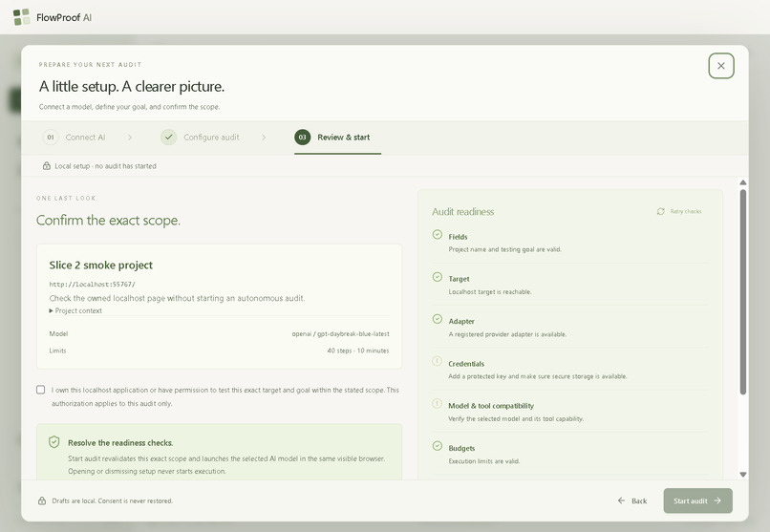Click the chevron after Connect AI step

pos(130,138)
